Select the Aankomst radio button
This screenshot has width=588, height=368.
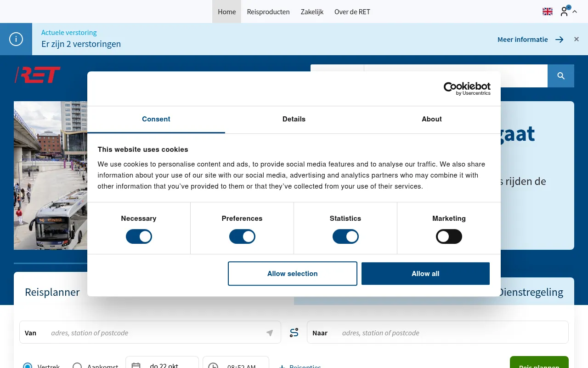(77, 366)
